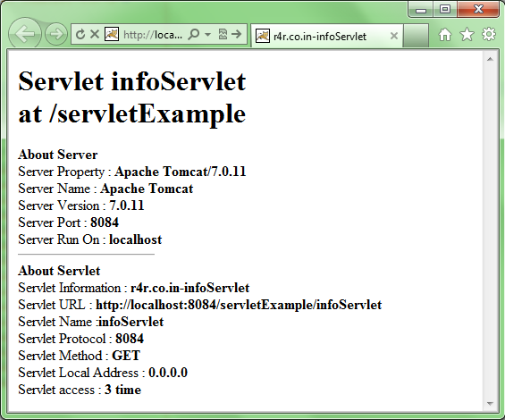The width and height of the screenshot is (505, 420).
Task: Toggle the compatibility view icon
Action: [x=223, y=34]
